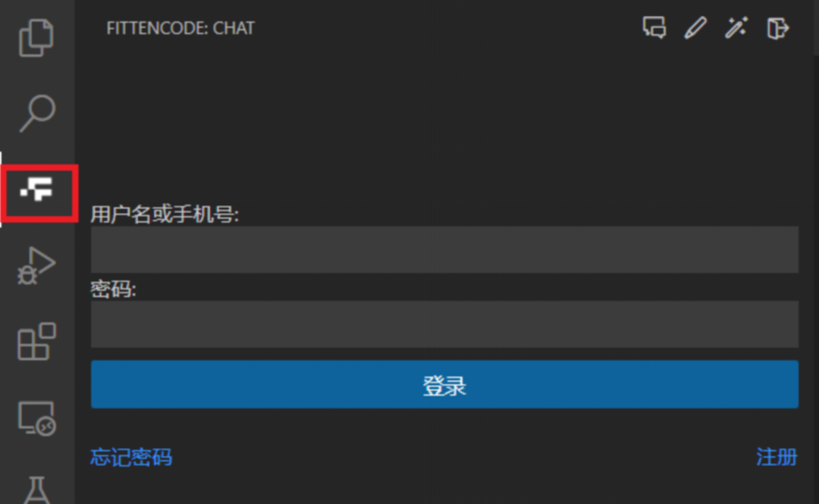Screen dimensions: 819x504
Task: Open the Search view magnifier icon
Action: [36, 113]
